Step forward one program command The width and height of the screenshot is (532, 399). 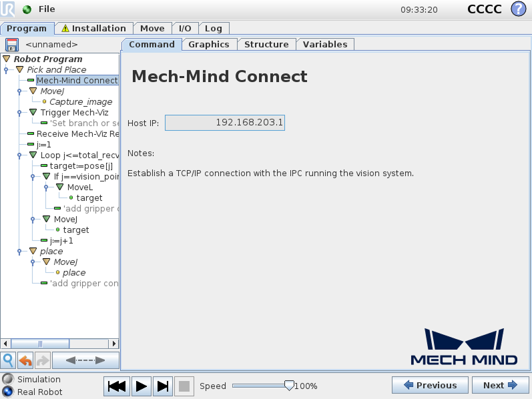[163, 386]
